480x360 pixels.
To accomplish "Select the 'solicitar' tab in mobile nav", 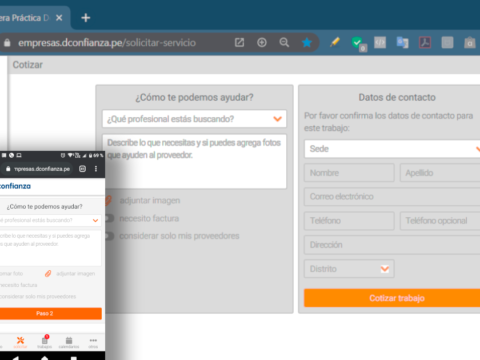I will 20,342.
